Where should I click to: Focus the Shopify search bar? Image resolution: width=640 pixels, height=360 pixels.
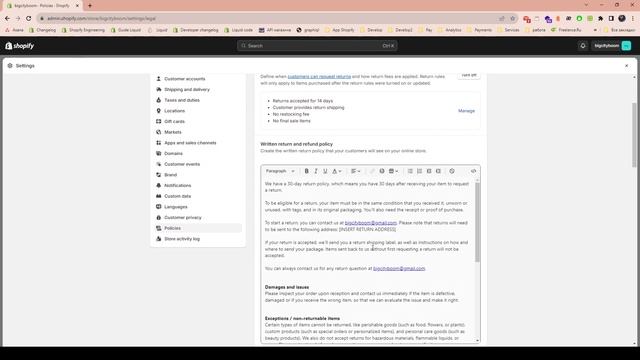(317, 46)
